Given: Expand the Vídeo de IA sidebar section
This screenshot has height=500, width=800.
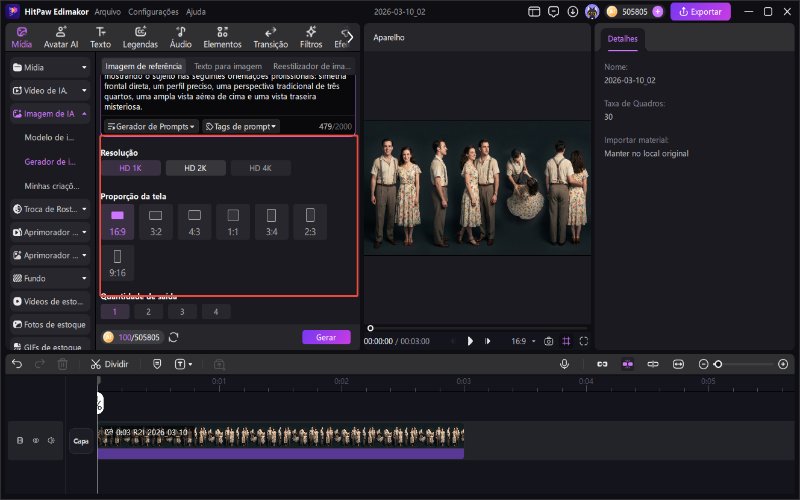Looking at the screenshot, I should click(50, 90).
